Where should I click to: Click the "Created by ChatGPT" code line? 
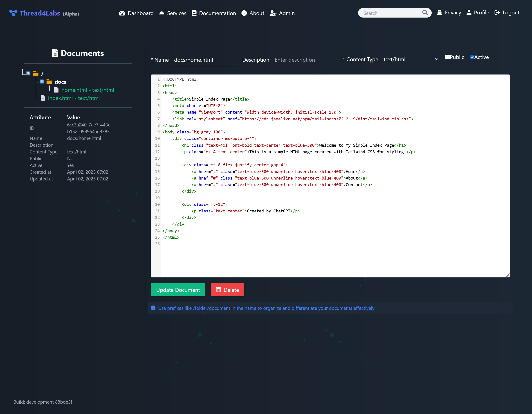coord(246,211)
